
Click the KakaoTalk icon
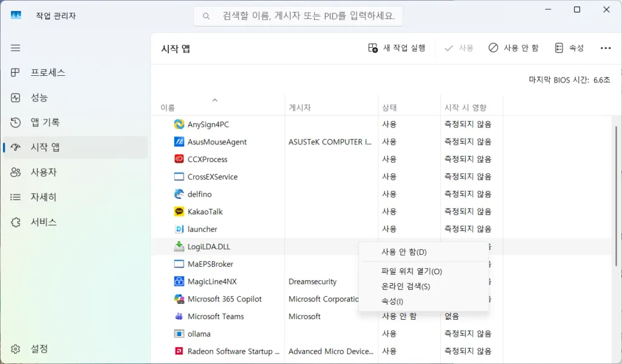tap(179, 212)
